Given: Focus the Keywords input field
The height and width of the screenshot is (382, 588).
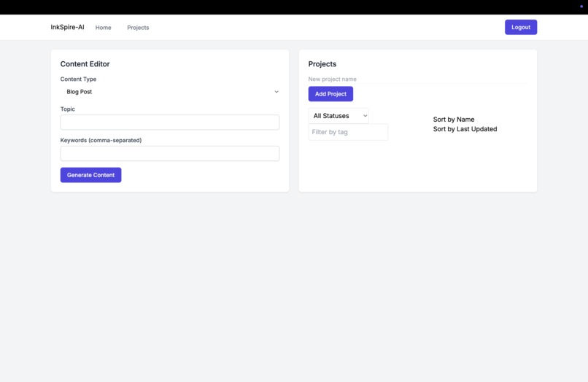Looking at the screenshot, I should point(170,153).
